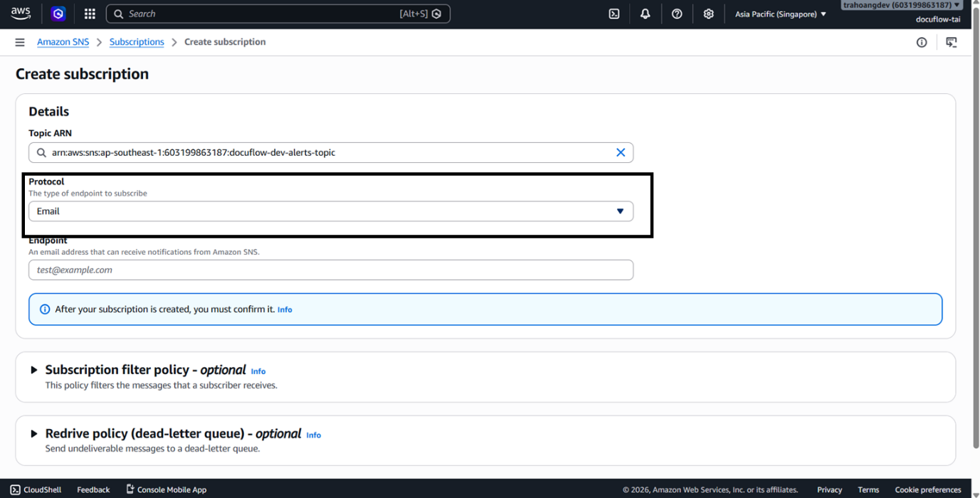
Task: Click the docuflow-tai label under account
Action: (x=938, y=19)
